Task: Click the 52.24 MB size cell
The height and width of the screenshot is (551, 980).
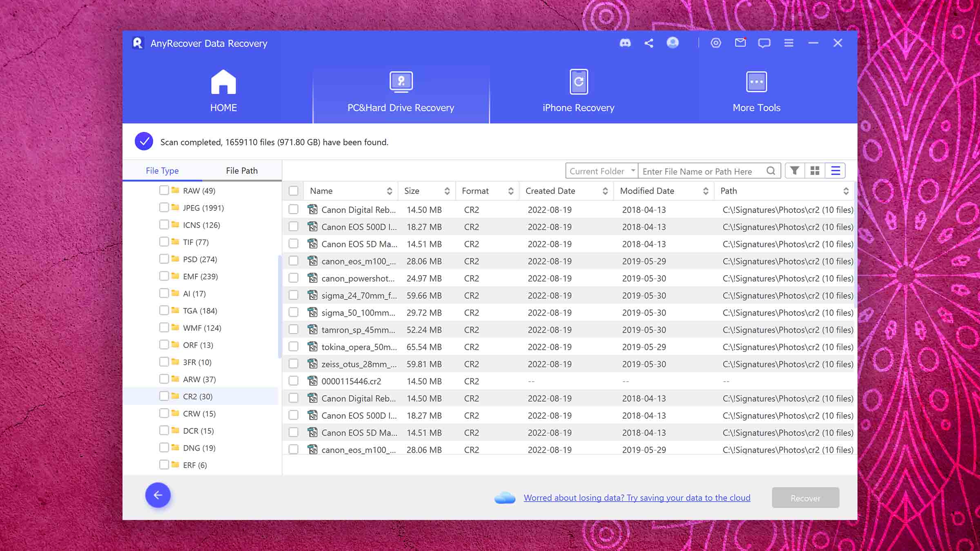Action: tap(424, 330)
